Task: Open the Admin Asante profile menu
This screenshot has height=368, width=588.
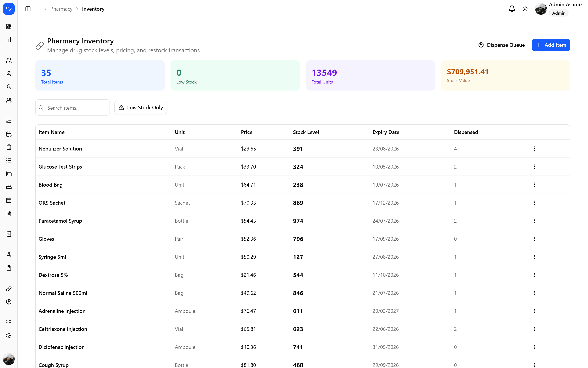Action: pos(558,9)
